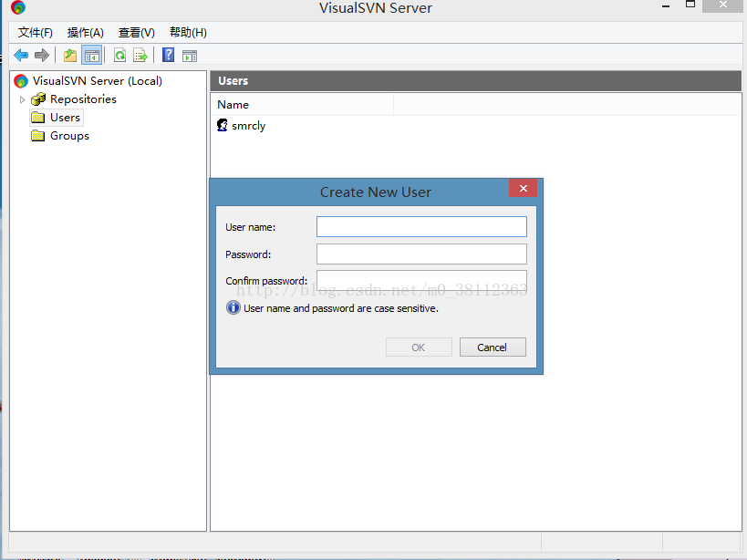Click the refresh toolbar icon
Viewport: 747px width, 560px height.
point(120,56)
